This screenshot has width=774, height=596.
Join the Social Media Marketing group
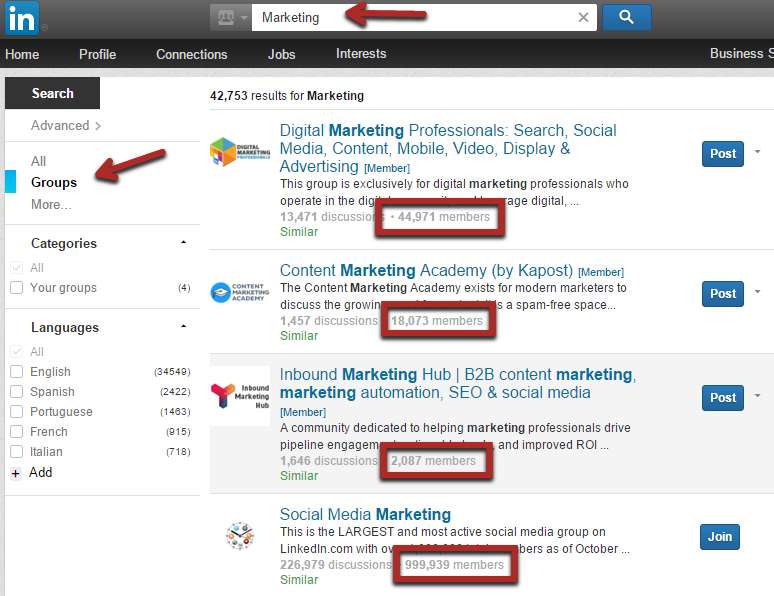click(719, 537)
